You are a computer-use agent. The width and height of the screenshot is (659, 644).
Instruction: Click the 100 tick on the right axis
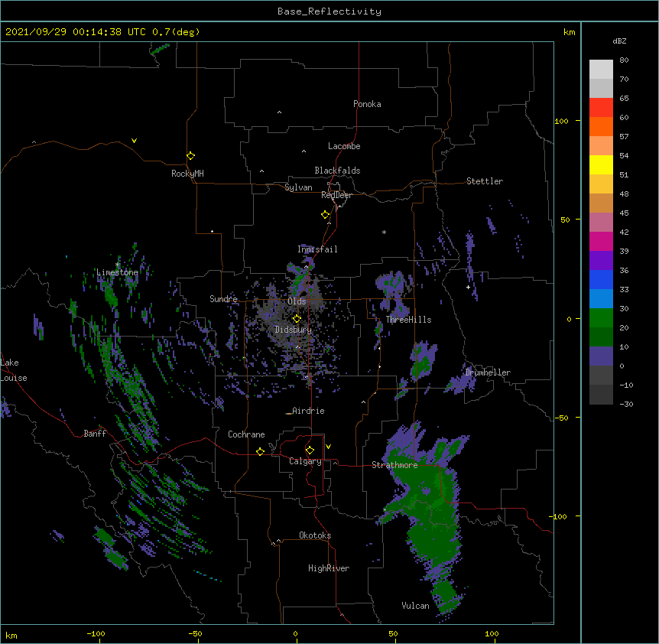click(x=561, y=121)
